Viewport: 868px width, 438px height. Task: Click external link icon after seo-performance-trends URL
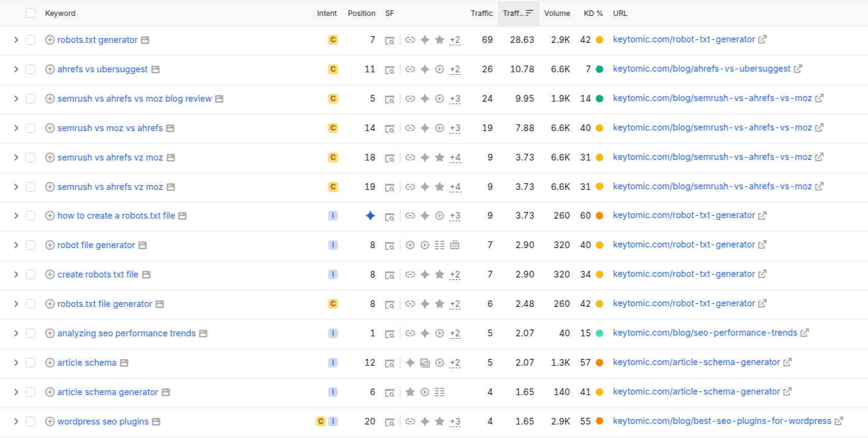(805, 333)
